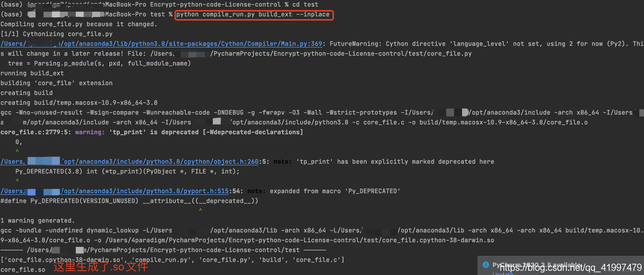Click the '#define Py_DEPRECATED(VERSION_UNUSED)' line

point(129,201)
